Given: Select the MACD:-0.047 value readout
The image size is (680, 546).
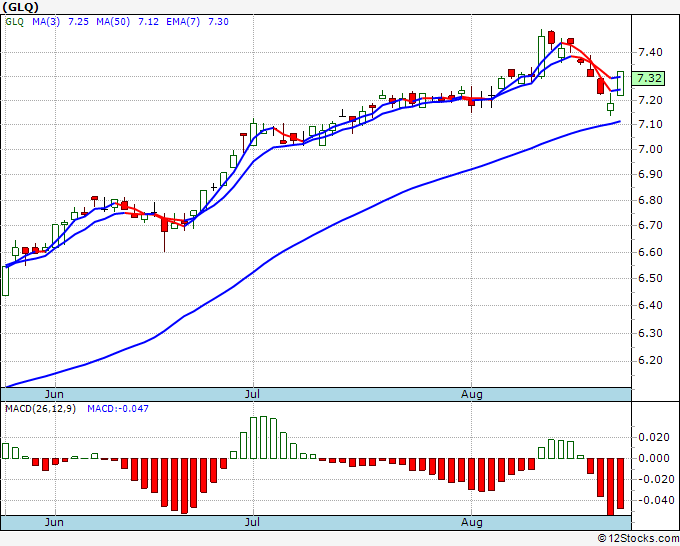Looking at the screenshot, I should (x=118, y=409).
